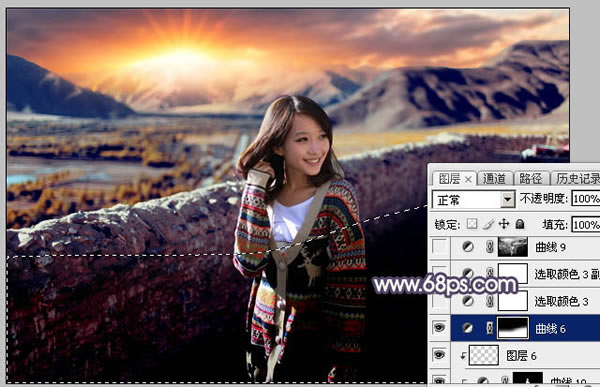The height and width of the screenshot is (387, 600).
Task: Click the clipping arrow icon beside 图层 6
Action: [463, 356]
